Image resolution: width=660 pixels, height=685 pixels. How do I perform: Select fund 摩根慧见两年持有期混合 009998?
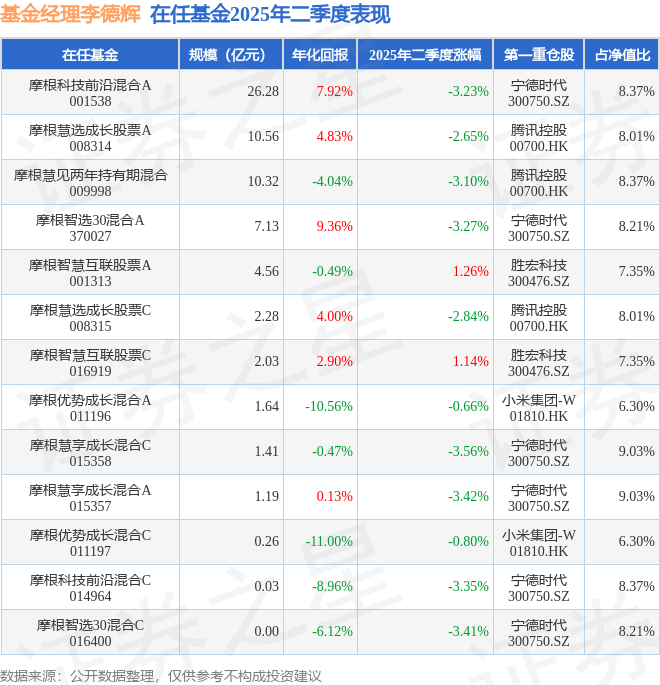click(90, 183)
